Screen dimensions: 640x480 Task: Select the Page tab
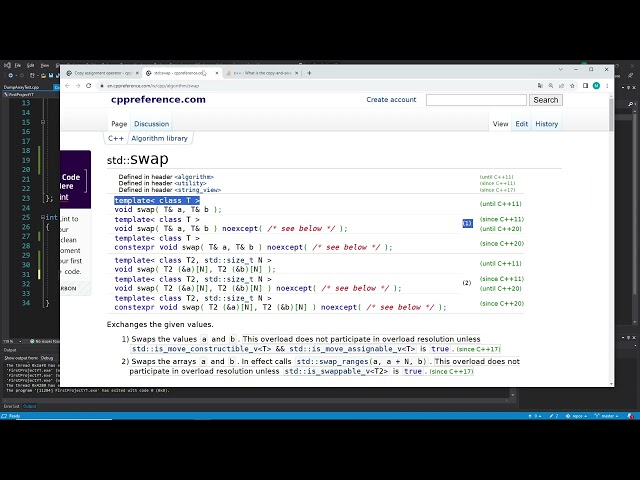119,124
